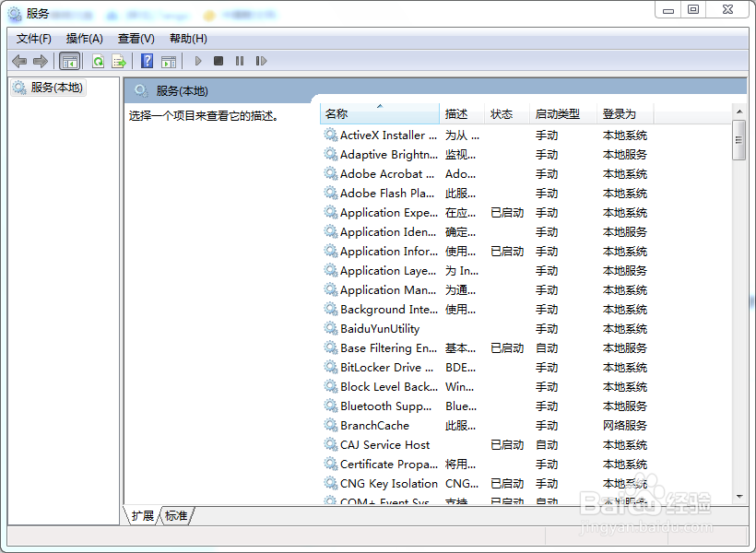
Task: Open the 操作(A) menu
Action: (85, 39)
